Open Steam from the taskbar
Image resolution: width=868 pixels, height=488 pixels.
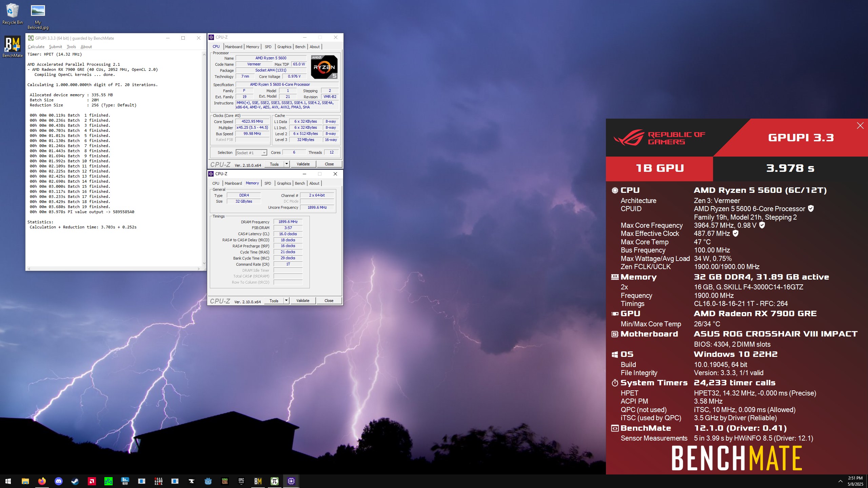click(75, 481)
